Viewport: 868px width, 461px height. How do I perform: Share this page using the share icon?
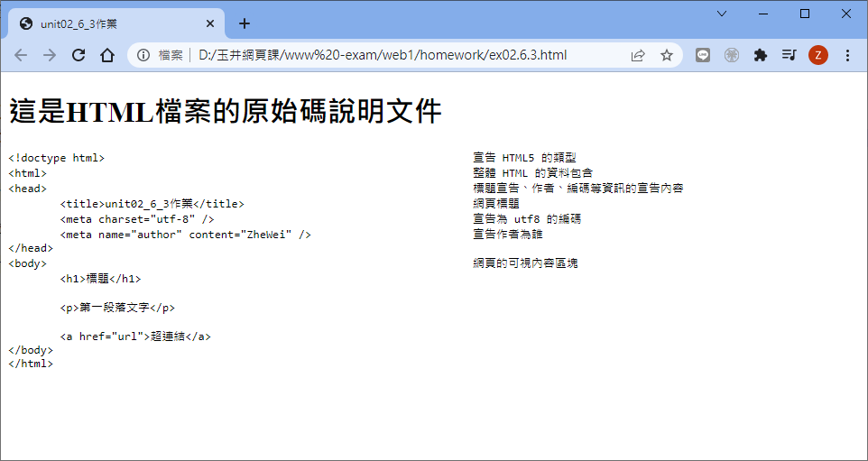pos(638,55)
